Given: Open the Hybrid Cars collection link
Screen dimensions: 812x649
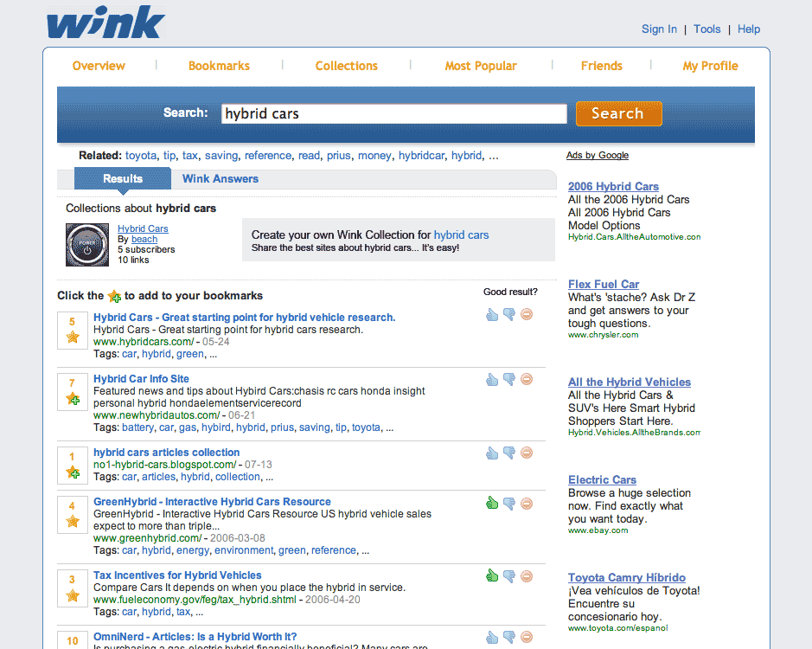Looking at the screenshot, I should click(x=143, y=228).
